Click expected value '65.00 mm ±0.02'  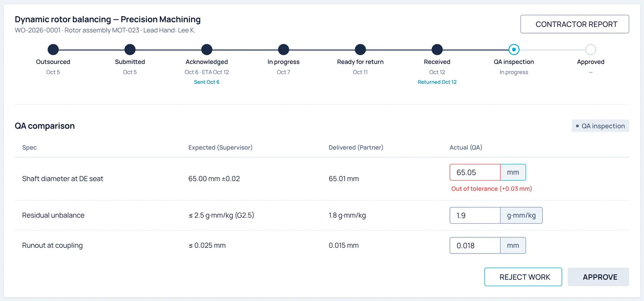coord(214,179)
